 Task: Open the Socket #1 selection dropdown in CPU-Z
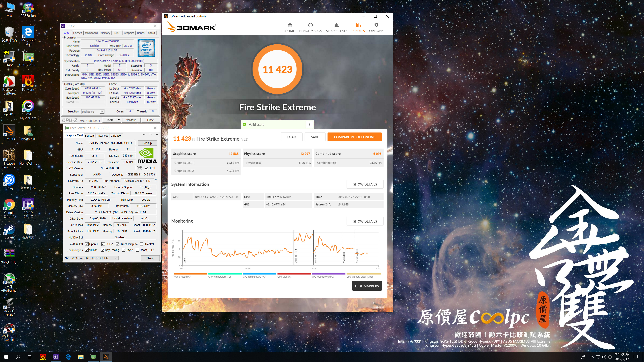point(93,111)
